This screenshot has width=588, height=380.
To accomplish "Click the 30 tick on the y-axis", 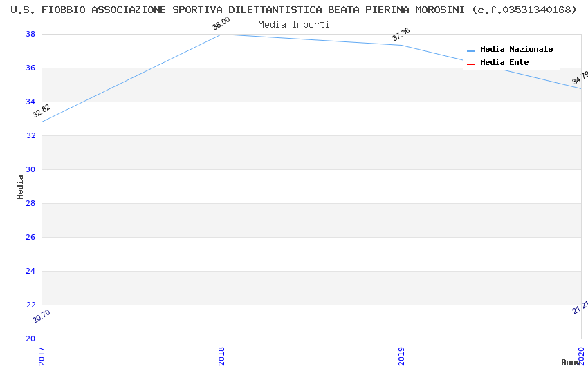I will click(30, 169).
